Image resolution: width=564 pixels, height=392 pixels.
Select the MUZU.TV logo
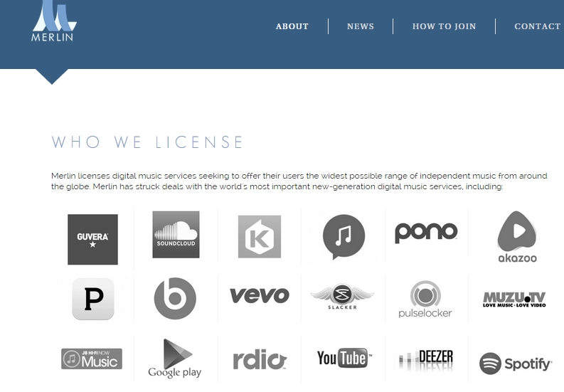(514, 299)
